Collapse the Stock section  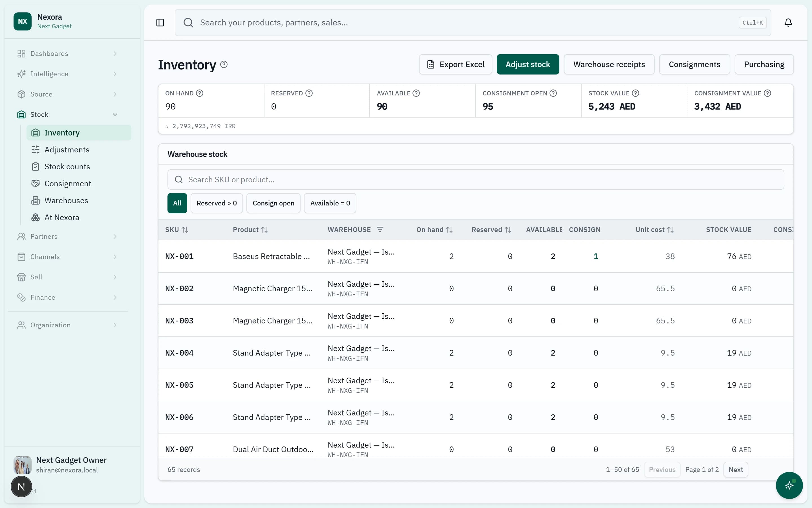tap(67, 115)
